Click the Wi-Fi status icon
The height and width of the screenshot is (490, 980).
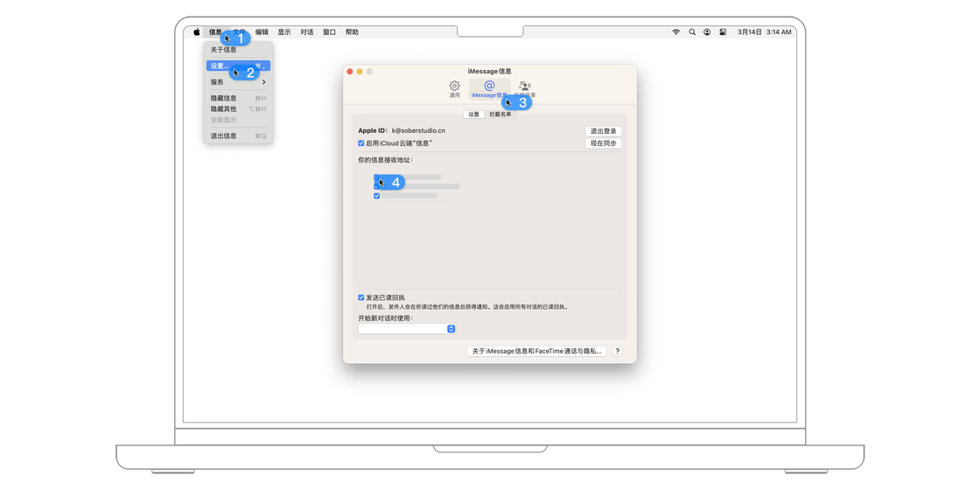(675, 31)
